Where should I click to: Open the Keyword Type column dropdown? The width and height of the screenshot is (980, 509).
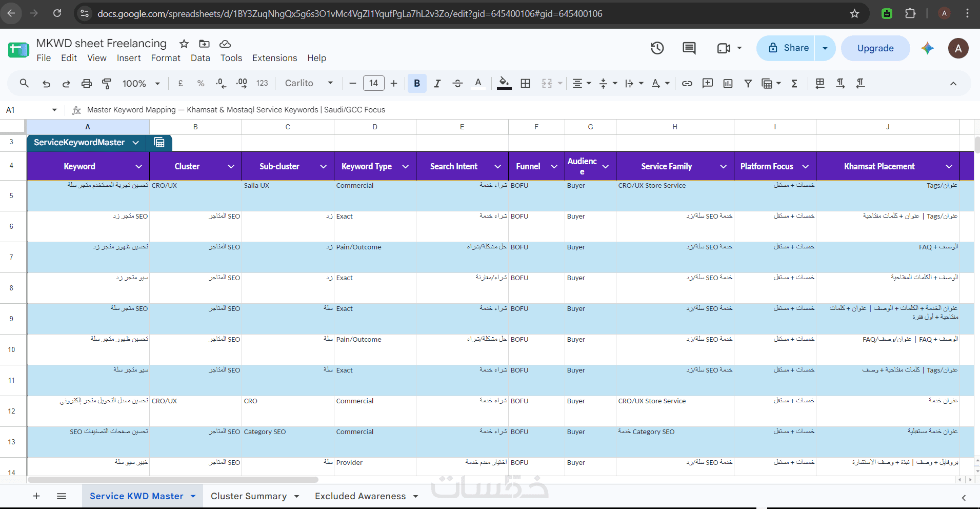pos(405,166)
